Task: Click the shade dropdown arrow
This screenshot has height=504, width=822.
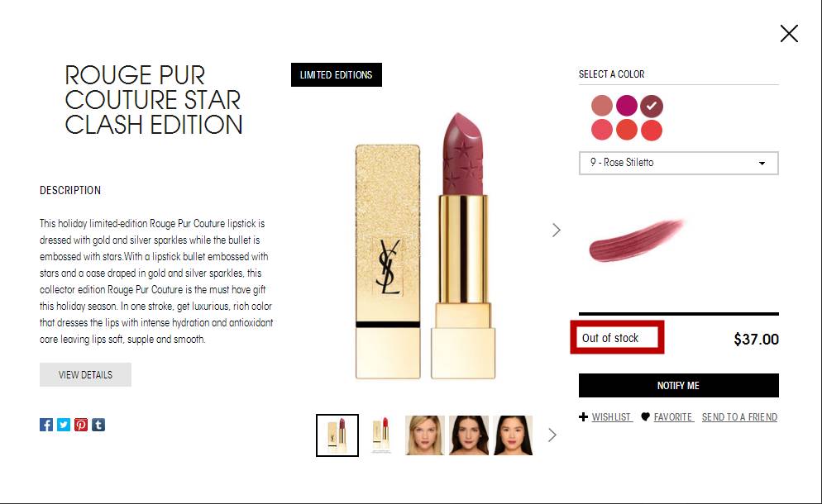Action: click(x=762, y=164)
